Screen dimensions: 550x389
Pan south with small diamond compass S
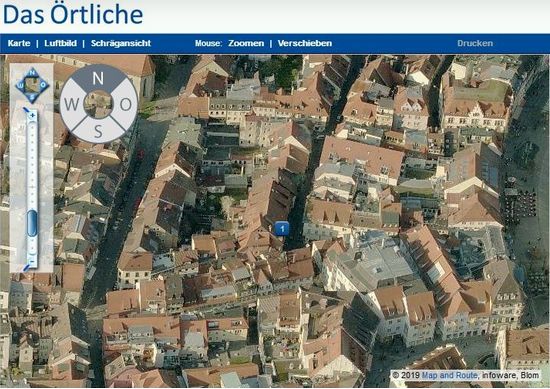coord(32,97)
